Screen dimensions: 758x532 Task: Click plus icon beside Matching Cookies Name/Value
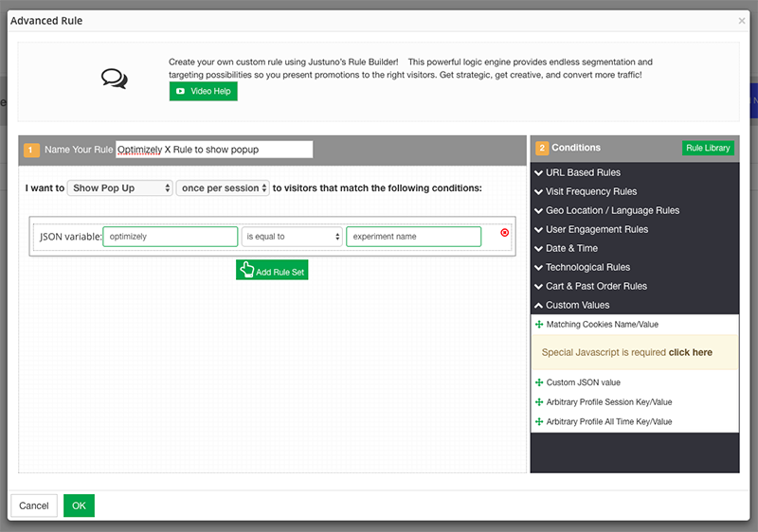[538, 325]
